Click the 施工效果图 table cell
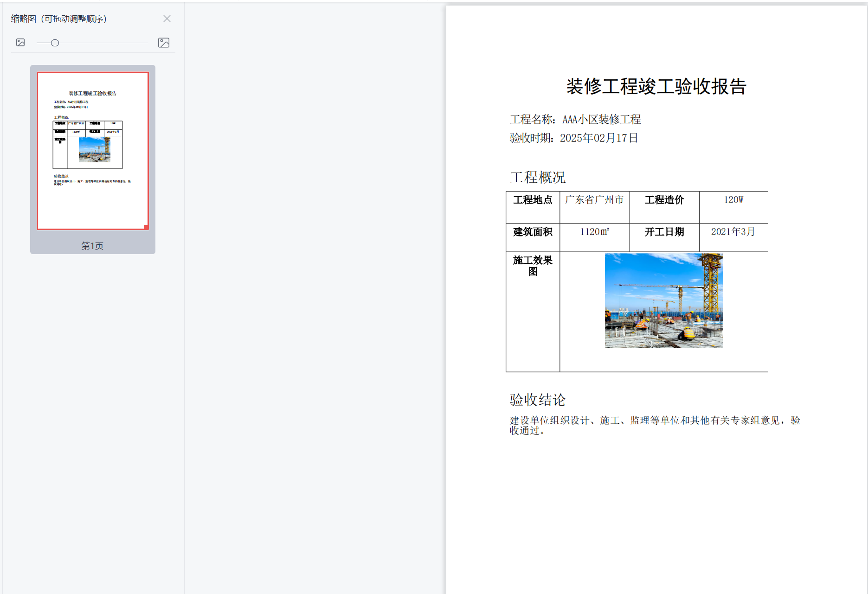The image size is (868, 594). click(x=532, y=266)
